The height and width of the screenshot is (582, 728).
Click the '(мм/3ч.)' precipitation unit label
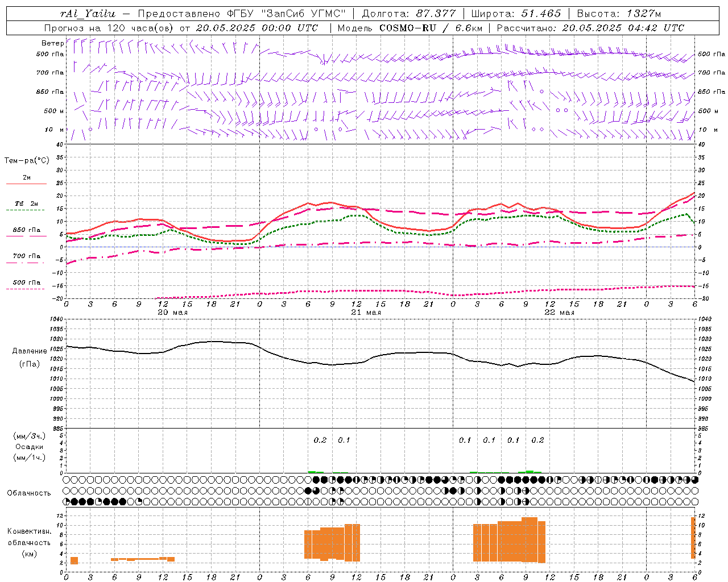coord(30,436)
